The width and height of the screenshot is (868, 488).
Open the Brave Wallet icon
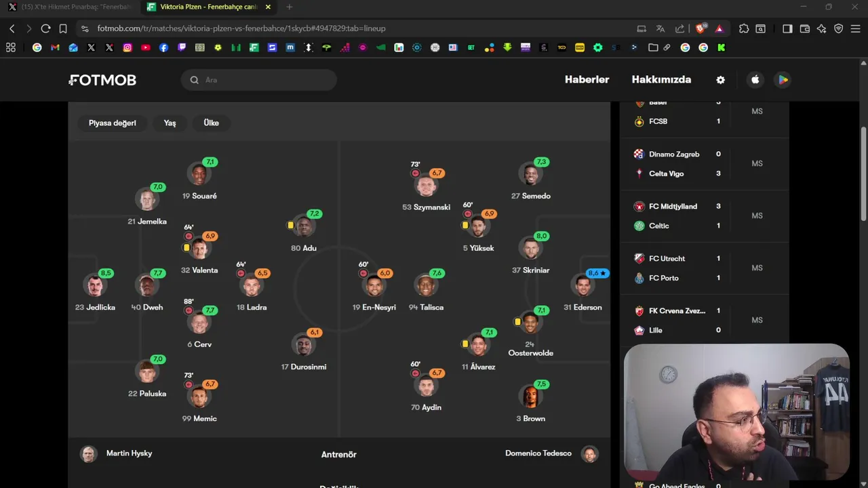click(805, 28)
